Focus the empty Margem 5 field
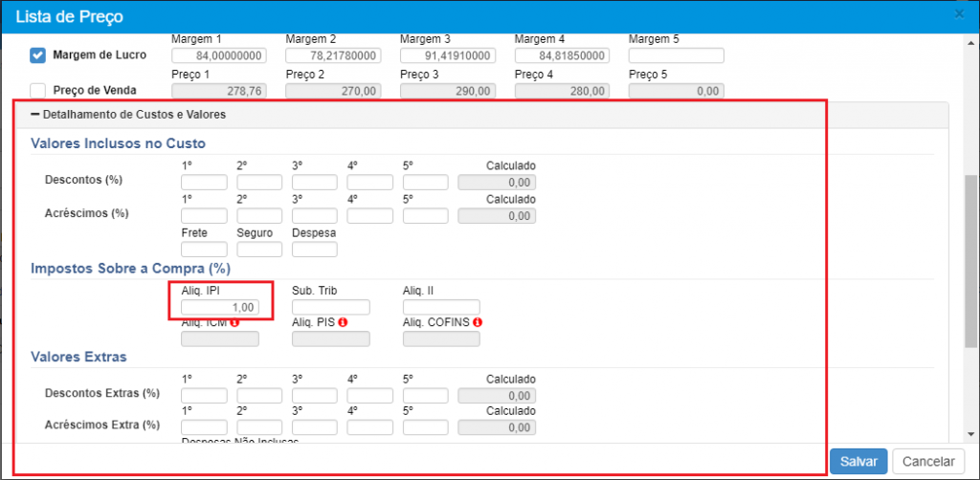The width and height of the screenshot is (980, 480). [x=676, y=55]
